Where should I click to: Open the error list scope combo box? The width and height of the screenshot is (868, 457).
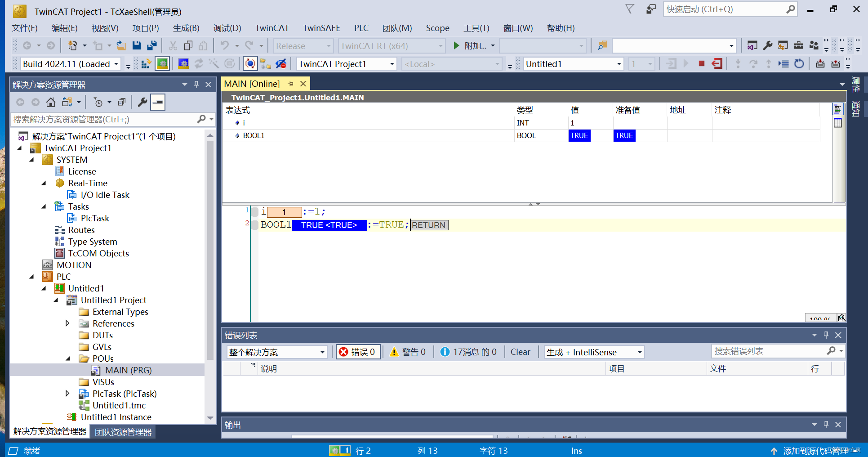point(277,352)
